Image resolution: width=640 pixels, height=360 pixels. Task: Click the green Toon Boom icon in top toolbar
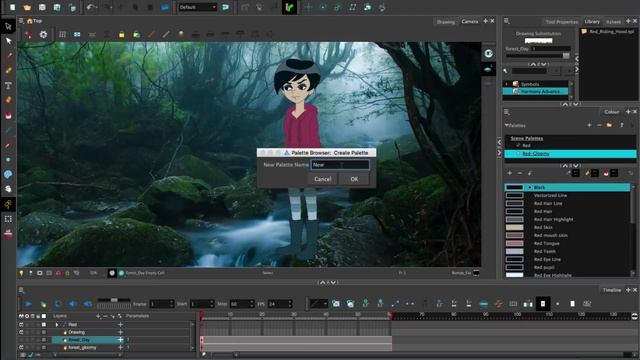pyautogui.click(x=289, y=7)
